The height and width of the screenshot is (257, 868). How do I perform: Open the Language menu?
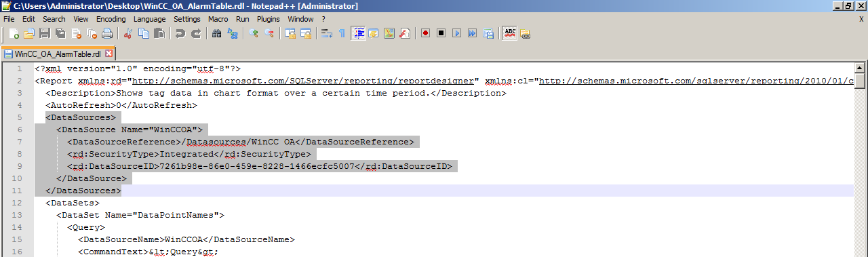click(149, 19)
